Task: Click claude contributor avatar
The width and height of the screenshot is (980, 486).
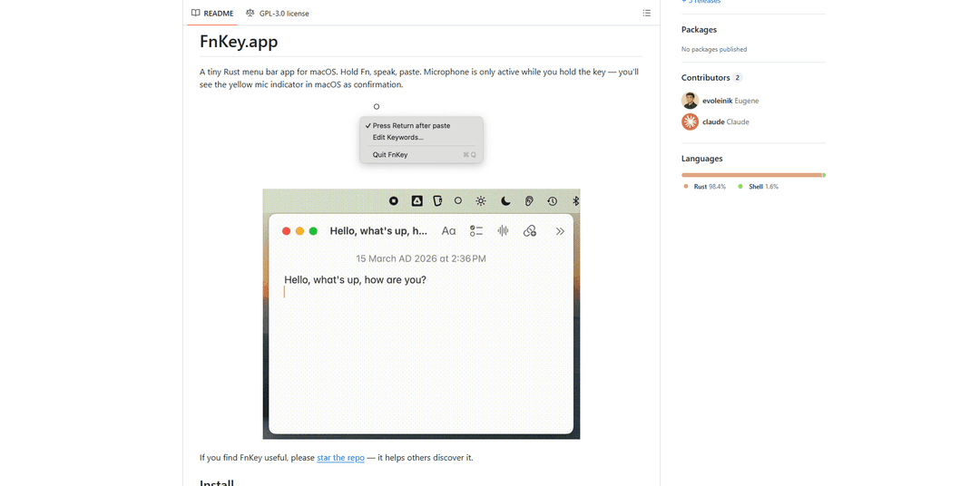Action: click(691, 121)
